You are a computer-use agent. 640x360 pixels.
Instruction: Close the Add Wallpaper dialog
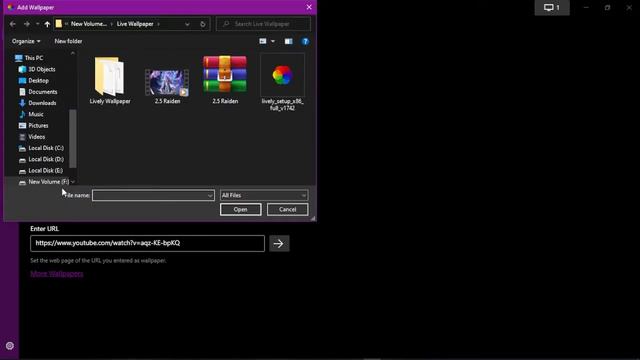[x=309, y=7]
